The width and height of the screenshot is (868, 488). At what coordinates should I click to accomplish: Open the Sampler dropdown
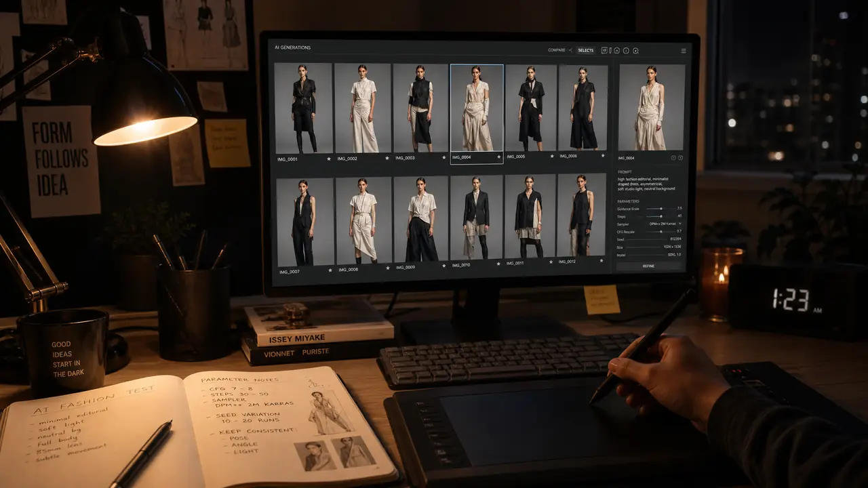pos(666,223)
